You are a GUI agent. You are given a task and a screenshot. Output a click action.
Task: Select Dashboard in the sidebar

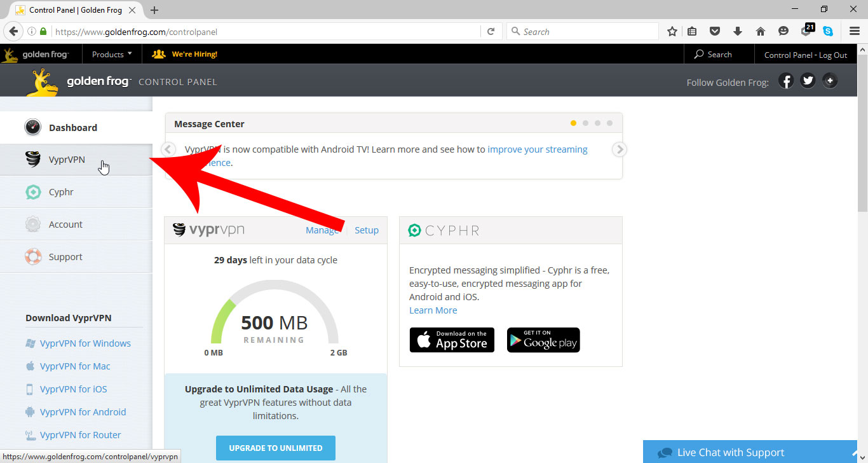(x=76, y=127)
